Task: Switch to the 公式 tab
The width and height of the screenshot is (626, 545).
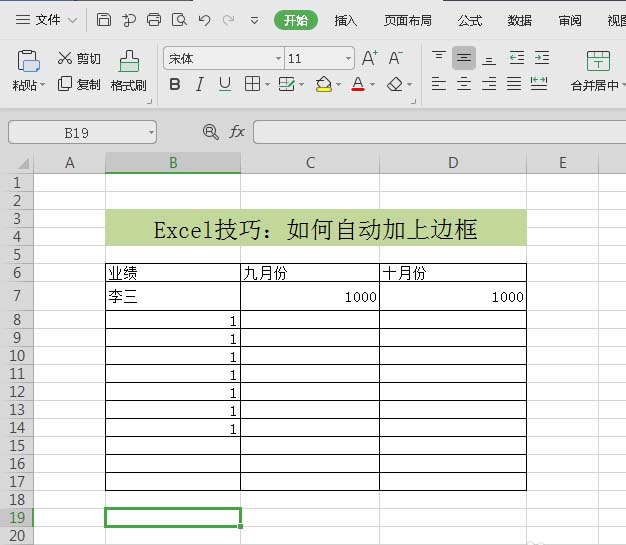Action: tap(470, 20)
